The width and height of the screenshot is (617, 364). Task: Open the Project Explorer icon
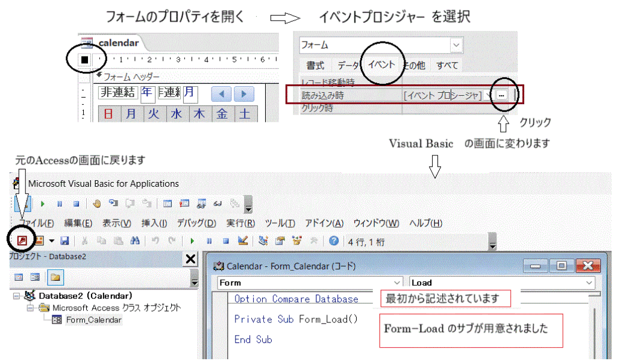coord(263,240)
